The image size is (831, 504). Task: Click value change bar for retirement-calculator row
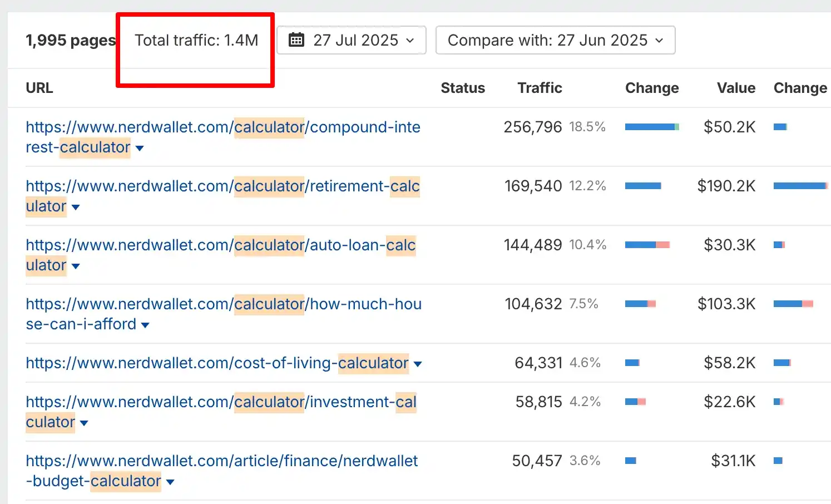801,186
